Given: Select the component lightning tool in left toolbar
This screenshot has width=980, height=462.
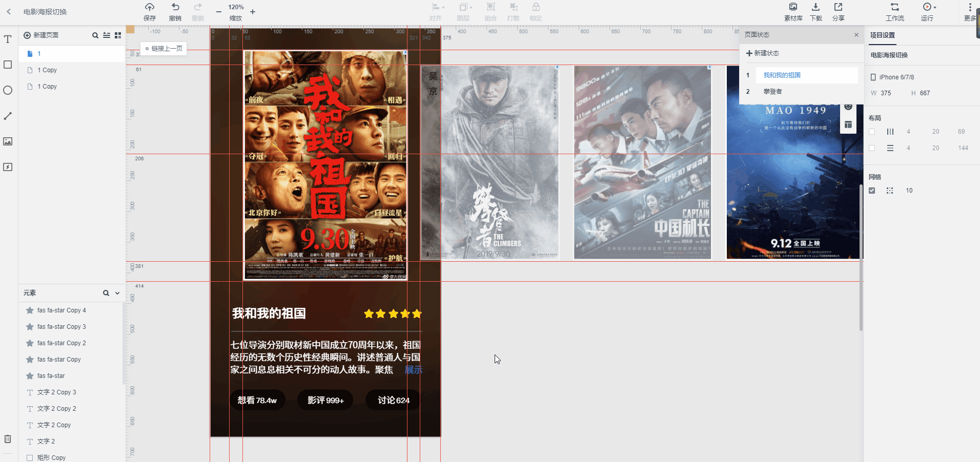Looking at the screenshot, I should coord(8,167).
